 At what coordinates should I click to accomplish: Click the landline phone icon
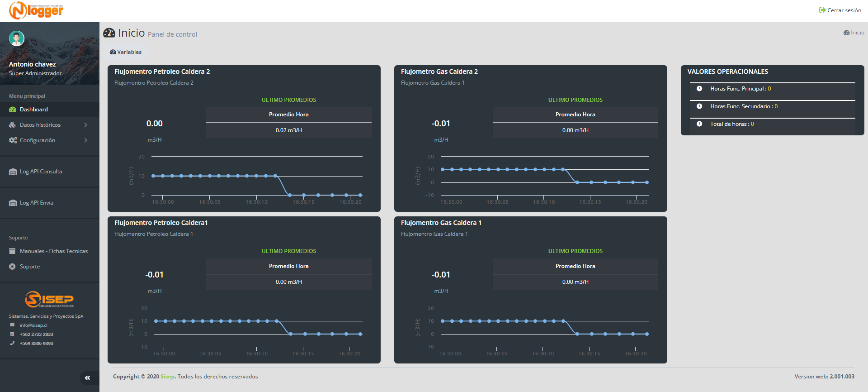tap(12, 334)
